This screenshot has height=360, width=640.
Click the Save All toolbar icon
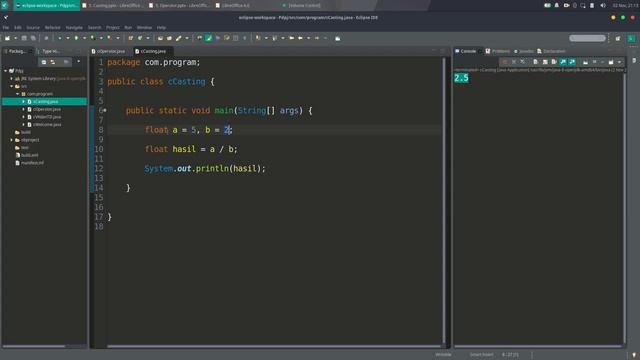33,38
